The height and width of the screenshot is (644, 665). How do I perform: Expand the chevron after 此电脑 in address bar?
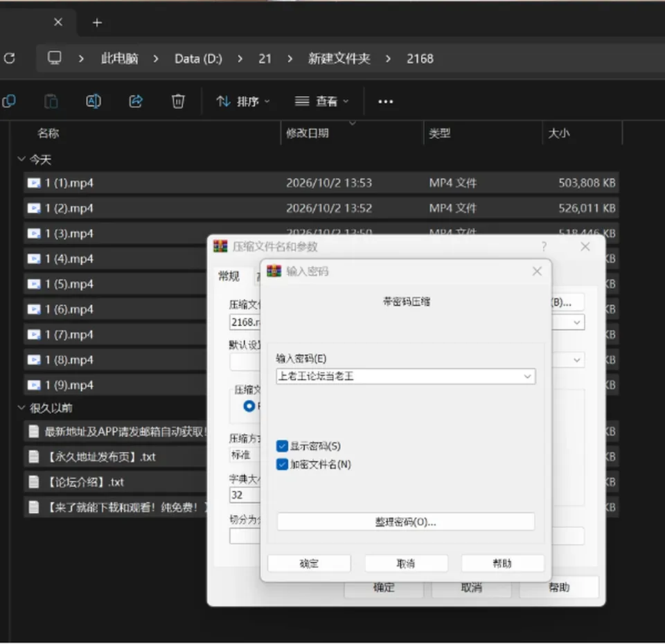click(156, 58)
